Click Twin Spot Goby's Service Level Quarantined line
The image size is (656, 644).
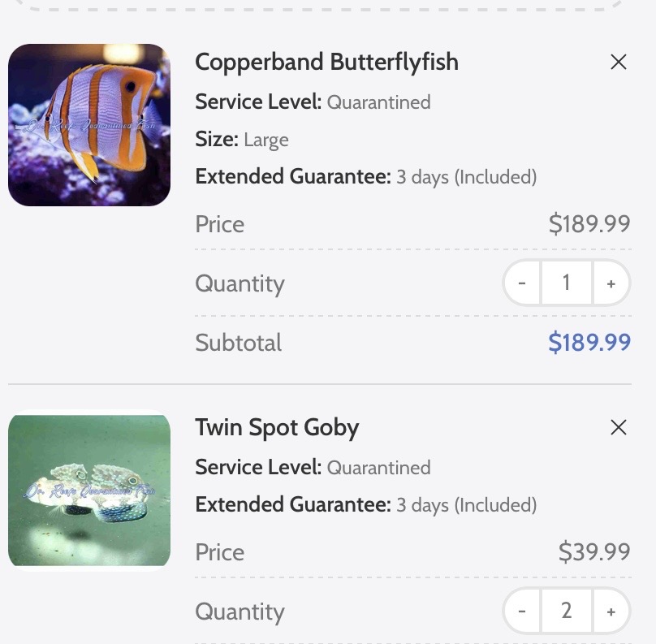click(313, 468)
